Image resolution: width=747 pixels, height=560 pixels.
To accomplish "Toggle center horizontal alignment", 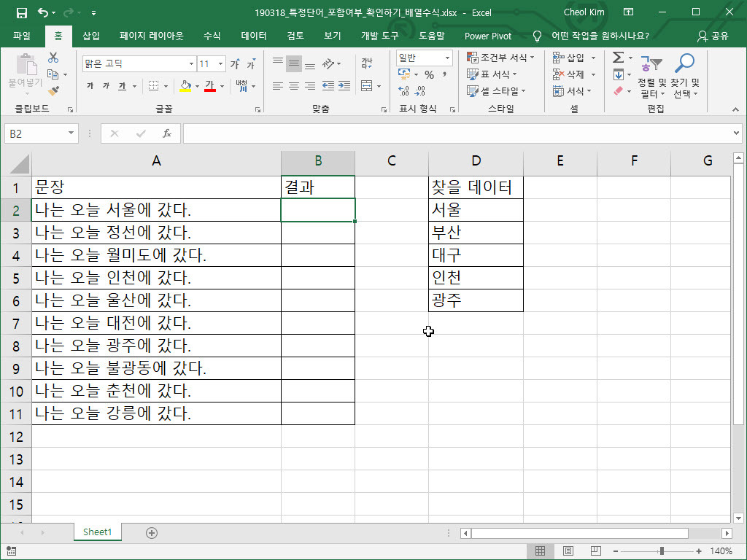I will click(293, 86).
